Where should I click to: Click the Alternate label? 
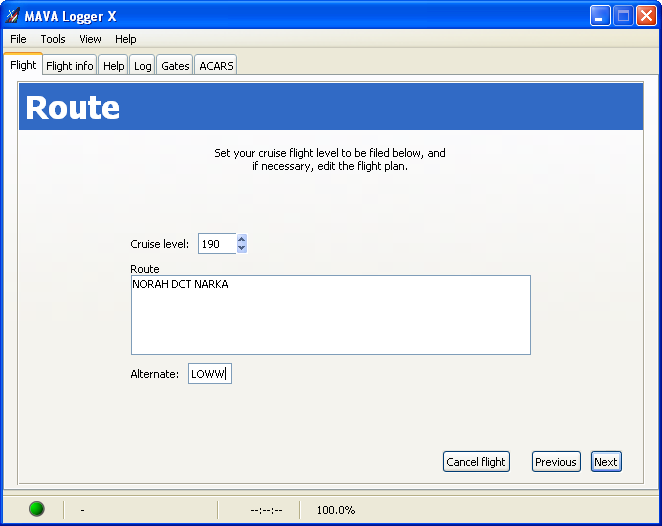pyautogui.click(x=155, y=374)
